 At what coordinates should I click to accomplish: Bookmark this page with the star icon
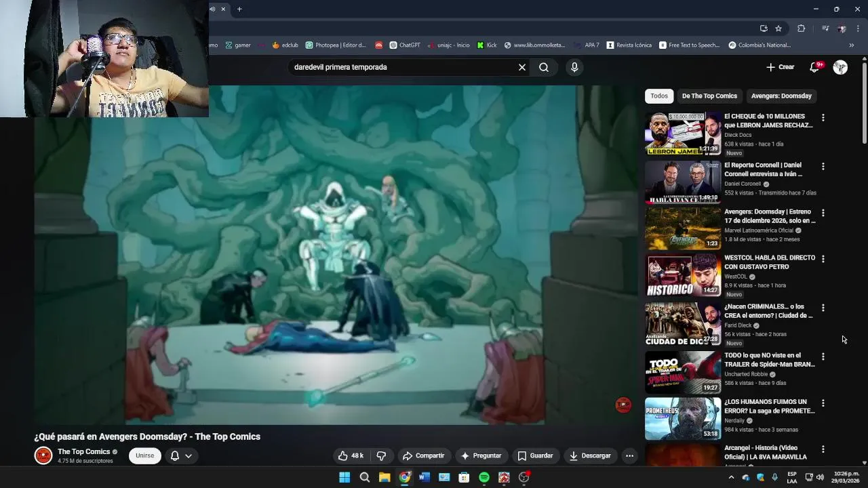click(778, 28)
